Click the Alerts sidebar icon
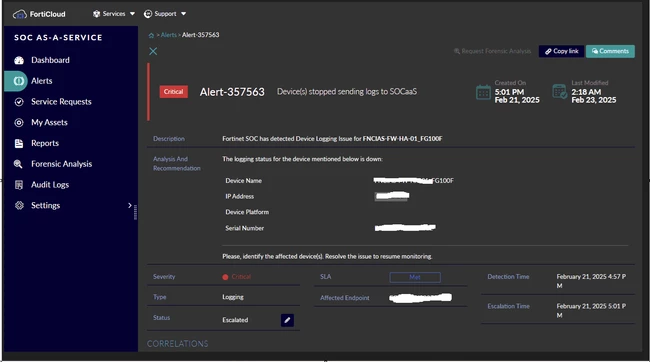 pyautogui.click(x=19, y=81)
